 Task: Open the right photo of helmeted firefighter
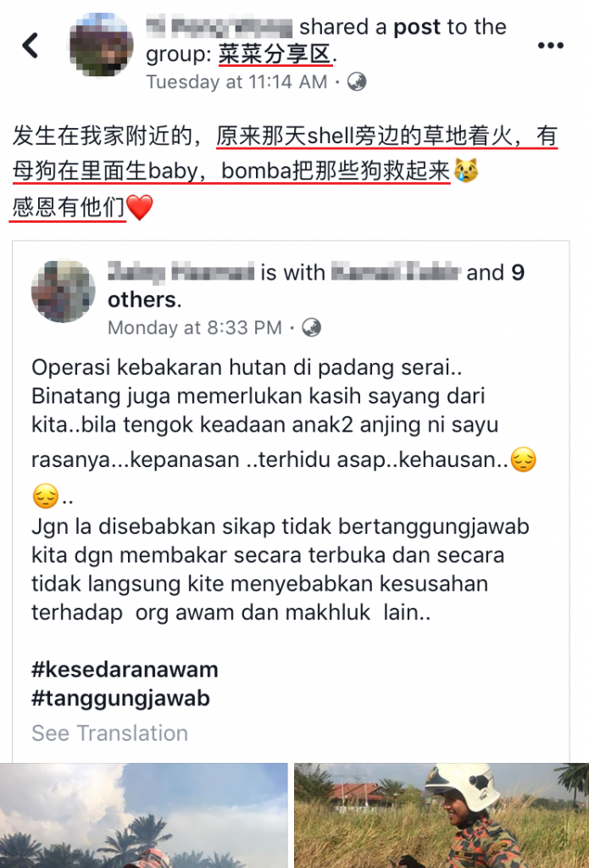tap(442, 815)
